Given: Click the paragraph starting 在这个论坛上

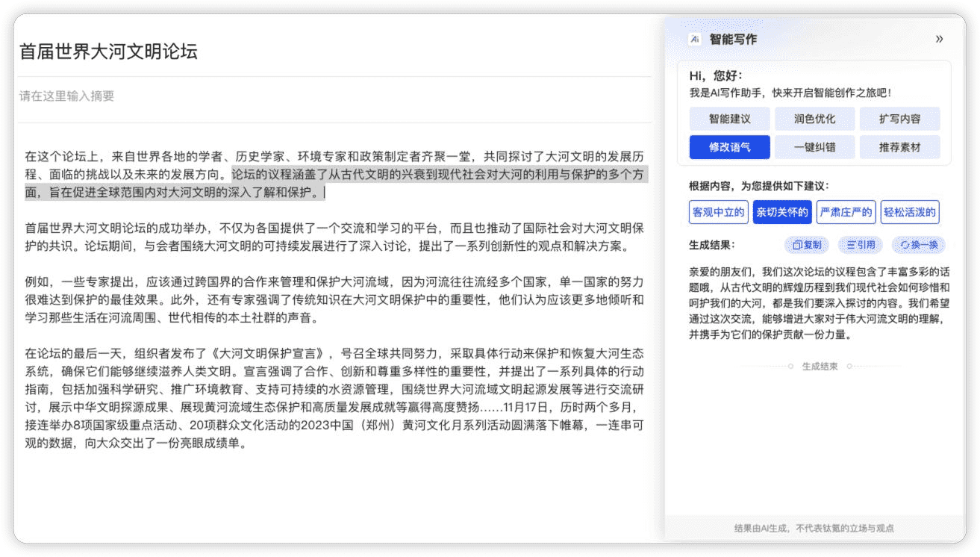Looking at the screenshot, I should [x=334, y=175].
